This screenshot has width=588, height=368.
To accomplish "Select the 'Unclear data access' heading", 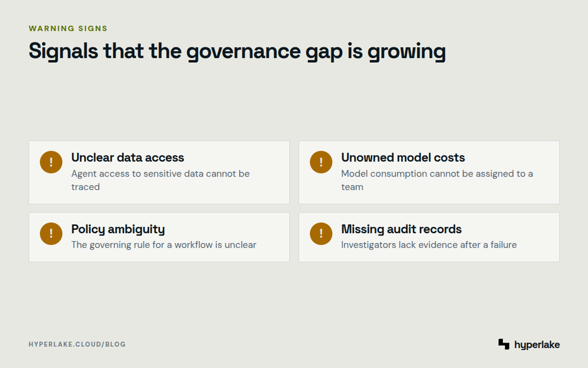I will coord(128,158).
